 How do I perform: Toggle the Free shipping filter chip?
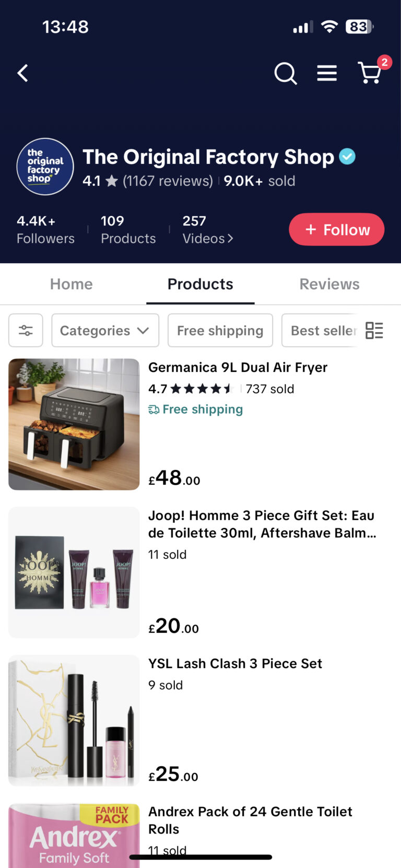pos(220,331)
